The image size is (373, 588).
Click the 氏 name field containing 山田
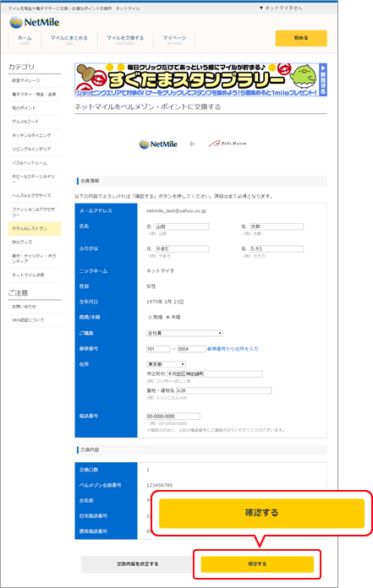183,227
